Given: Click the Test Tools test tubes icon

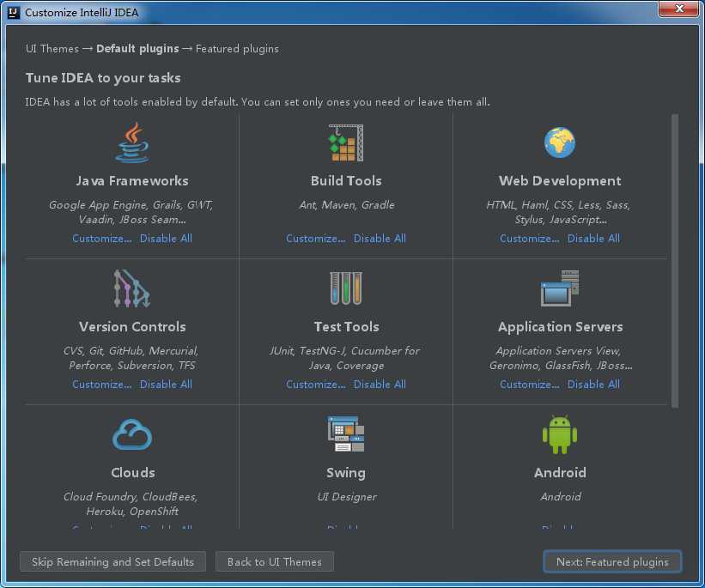Looking at the screenshot, I should 346,288.
